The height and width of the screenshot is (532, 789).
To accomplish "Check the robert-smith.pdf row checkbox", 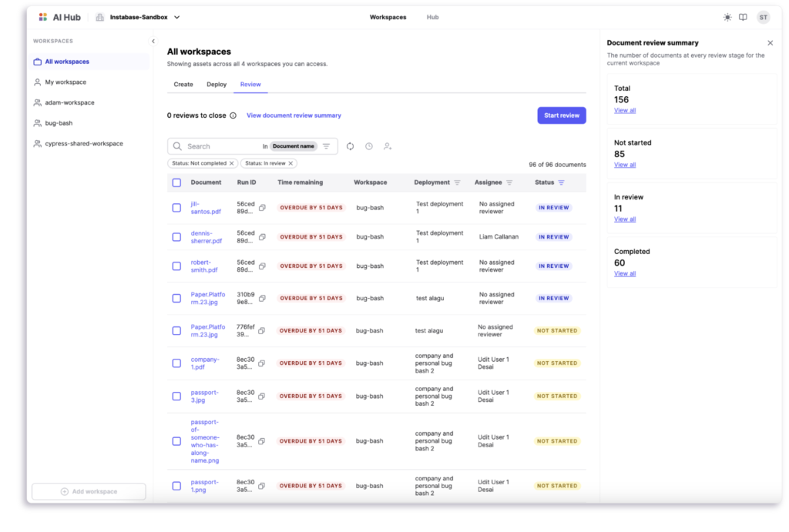I will point(176,266).
